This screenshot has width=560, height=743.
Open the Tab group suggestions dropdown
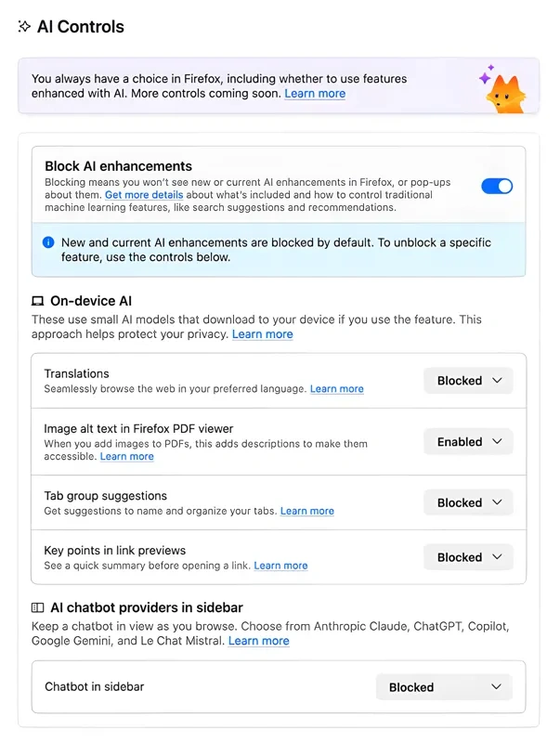click(x=468, y=502)
